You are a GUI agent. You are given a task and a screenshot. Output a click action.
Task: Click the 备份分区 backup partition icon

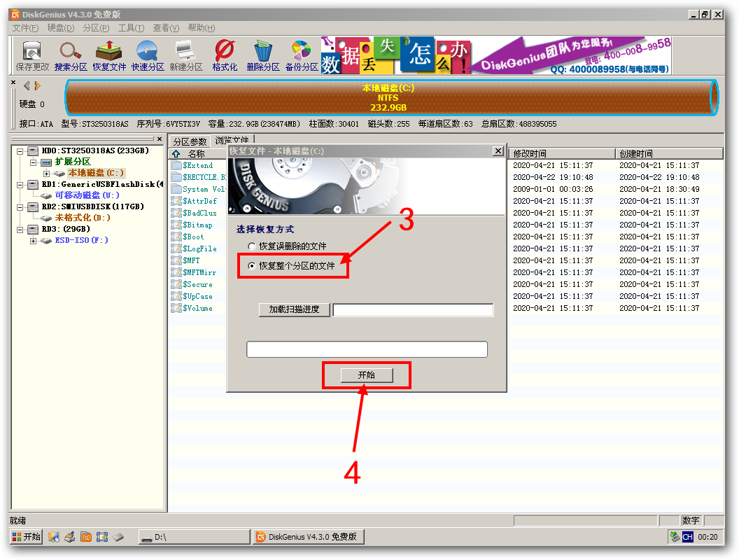point(302,56)
